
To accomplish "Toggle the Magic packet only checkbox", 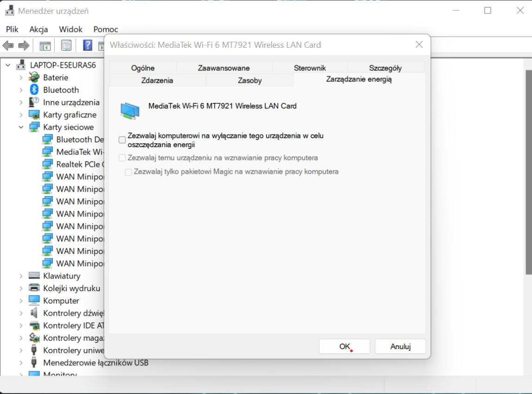I will (129, 172).
